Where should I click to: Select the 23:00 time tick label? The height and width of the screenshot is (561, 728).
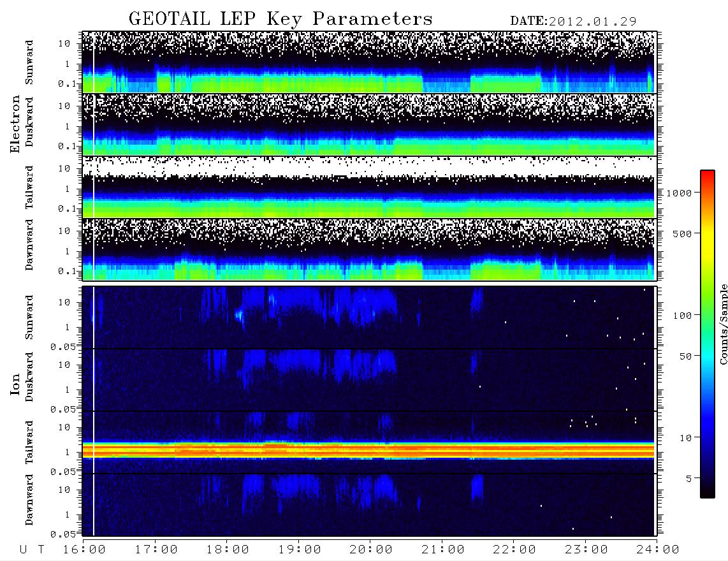586,550
